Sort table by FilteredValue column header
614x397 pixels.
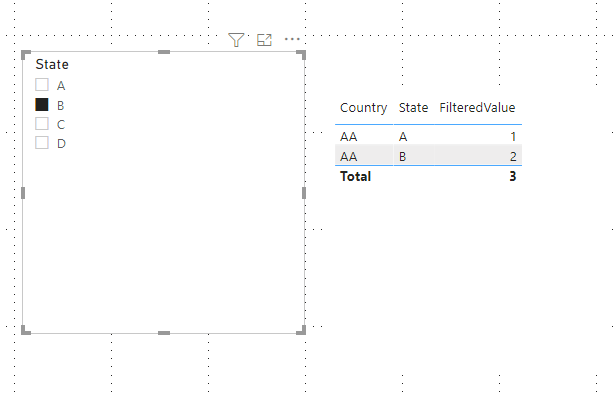tap(477, 108)
